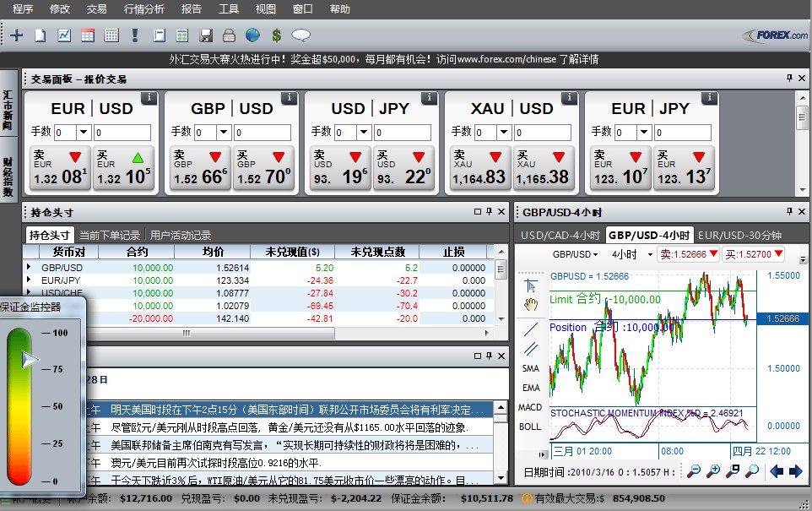This screenshot has width=812, height=511.
Task: Click the margin monitor gauge pointer
Action: click(x=30, y=359)
